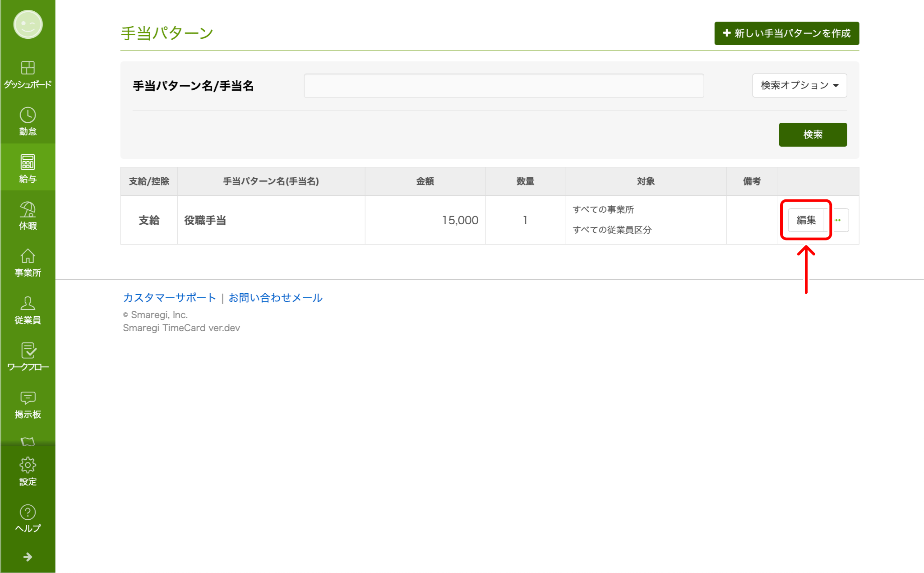The width and height of the screenshot is (924, 573).
Task: Click the 対象 column header
Action: tap(646, 181)
